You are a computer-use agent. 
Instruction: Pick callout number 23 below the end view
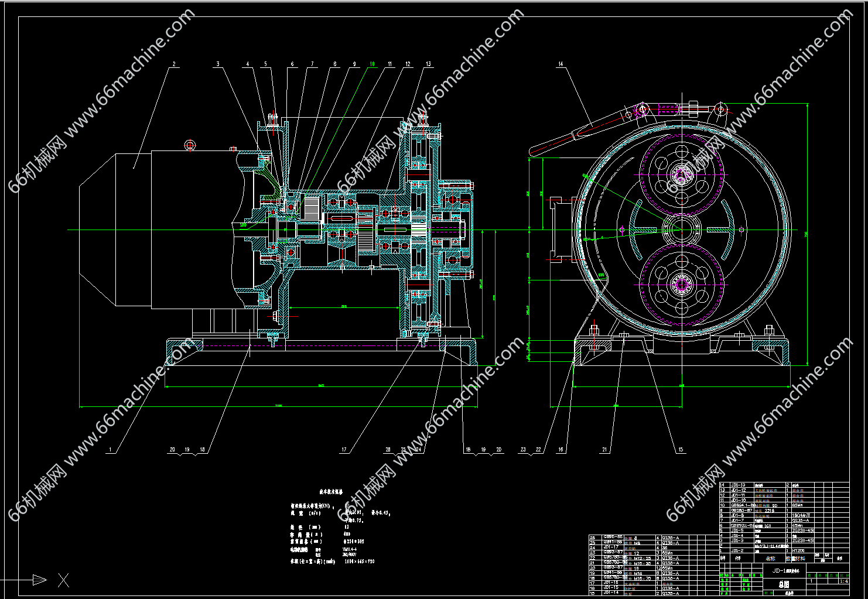click(x=523, y=450)
